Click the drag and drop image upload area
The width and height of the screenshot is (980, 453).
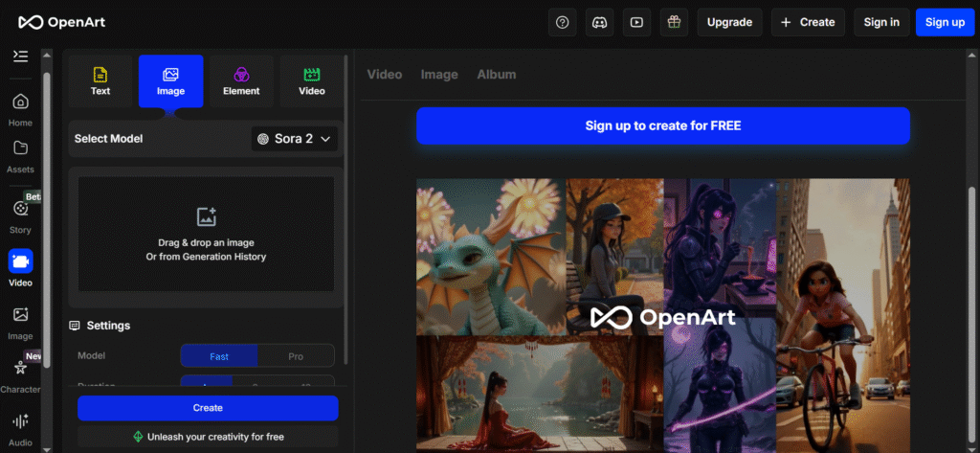pos(206,234)
